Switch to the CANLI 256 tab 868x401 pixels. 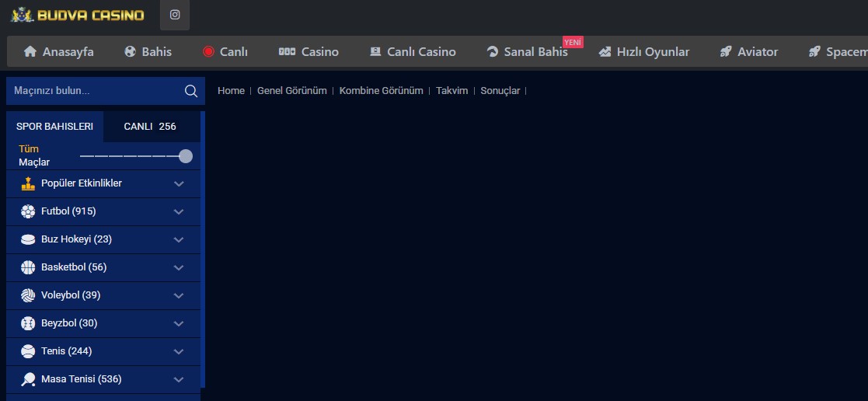pos(150,127)
